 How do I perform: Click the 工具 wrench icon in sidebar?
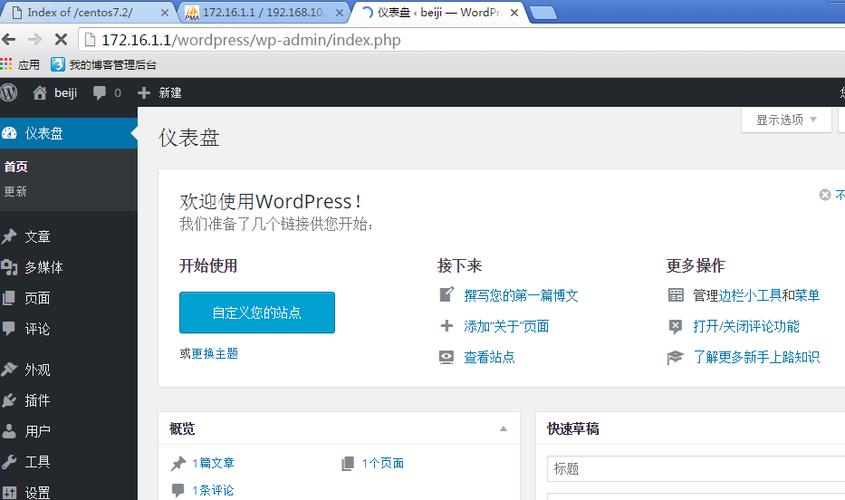tap(9, 462)
